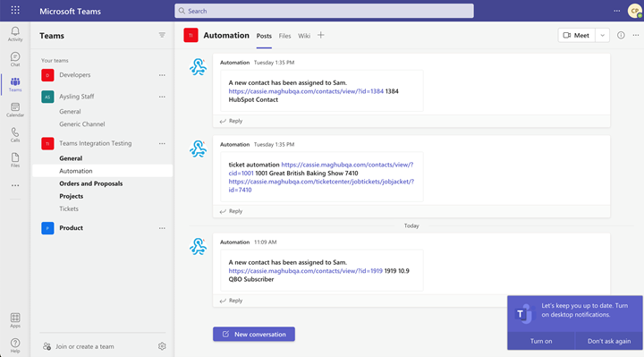This screenshot has height=357, width=644.
Task: Switch to the Files tab
Action: pos(284,36)
